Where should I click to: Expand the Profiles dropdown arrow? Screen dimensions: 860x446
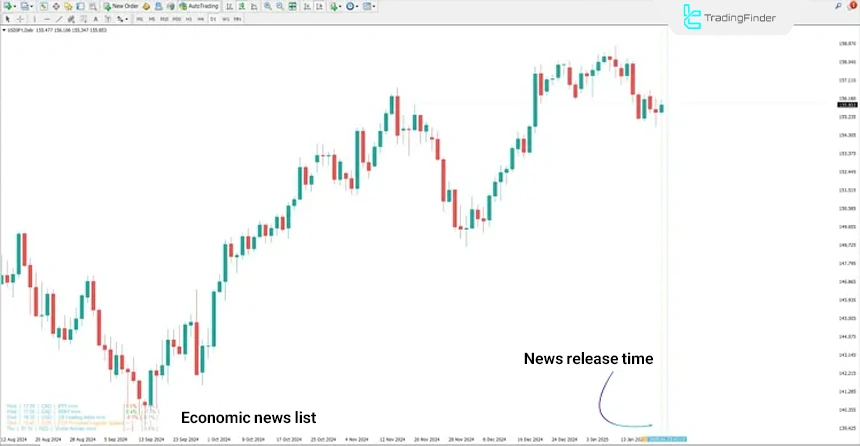pos(31,7)
